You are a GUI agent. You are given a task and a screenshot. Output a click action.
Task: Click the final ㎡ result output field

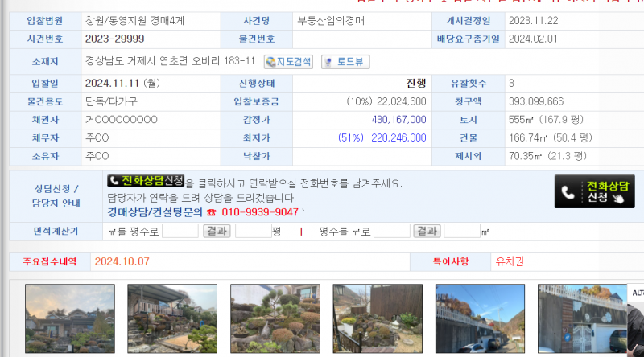point(462,232)
